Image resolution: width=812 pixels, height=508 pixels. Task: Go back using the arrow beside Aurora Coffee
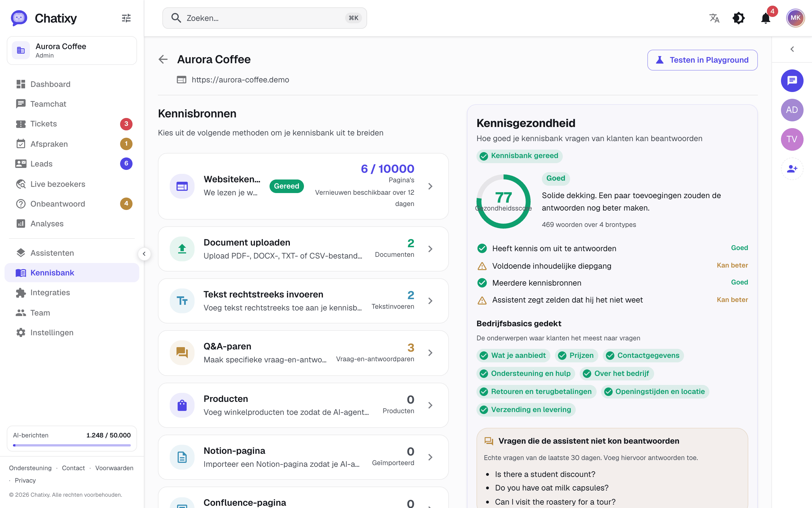[x=163, y=60]
